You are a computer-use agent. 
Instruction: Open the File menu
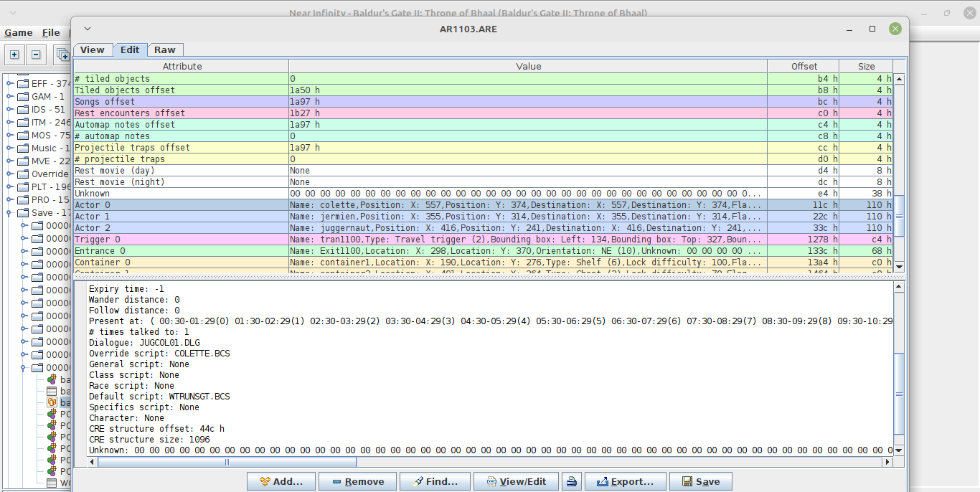pos(51,32)
